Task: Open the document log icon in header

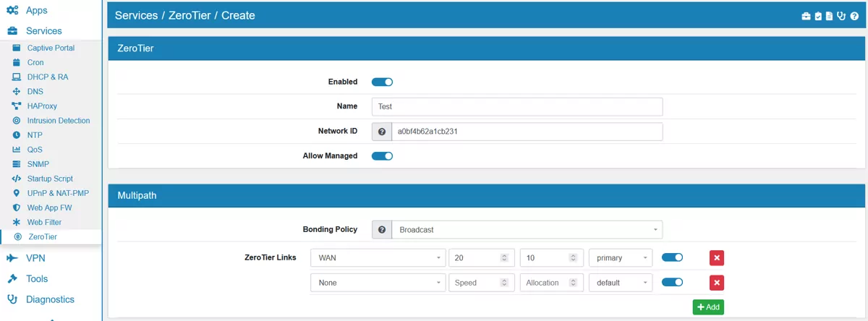Action: 829,16
